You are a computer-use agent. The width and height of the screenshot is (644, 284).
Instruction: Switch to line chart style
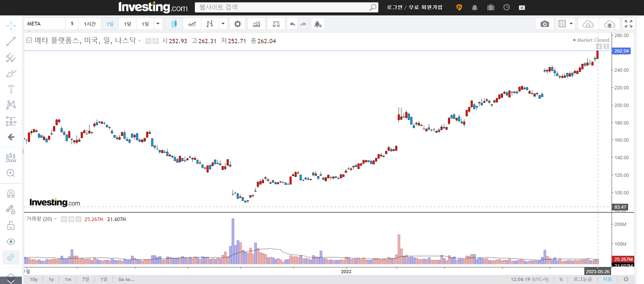[192, 24]
